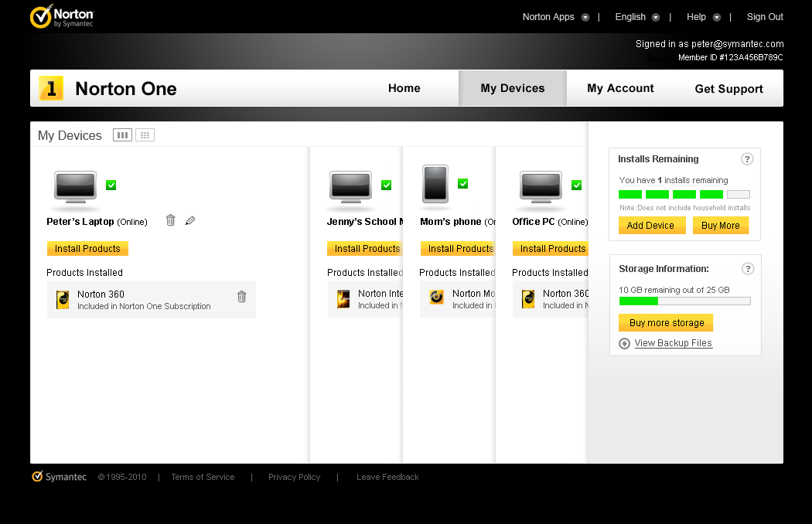812x524 pixels.
Task: Click the Add Device button
Action: pos(652,225)
